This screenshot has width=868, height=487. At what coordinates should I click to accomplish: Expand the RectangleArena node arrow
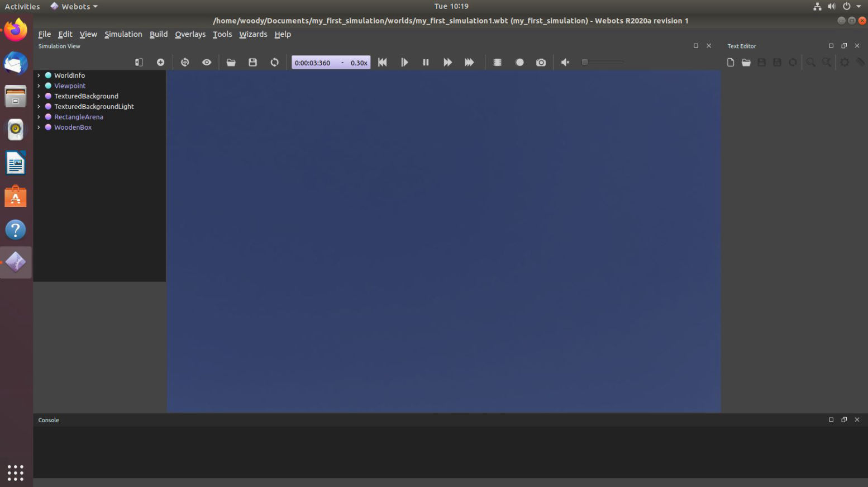tap(39, 117)
